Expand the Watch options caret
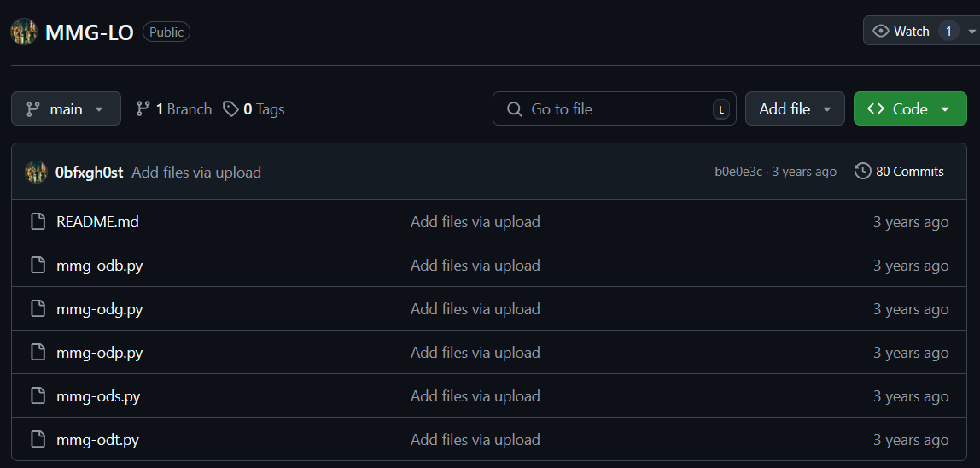 coord(971,32)
